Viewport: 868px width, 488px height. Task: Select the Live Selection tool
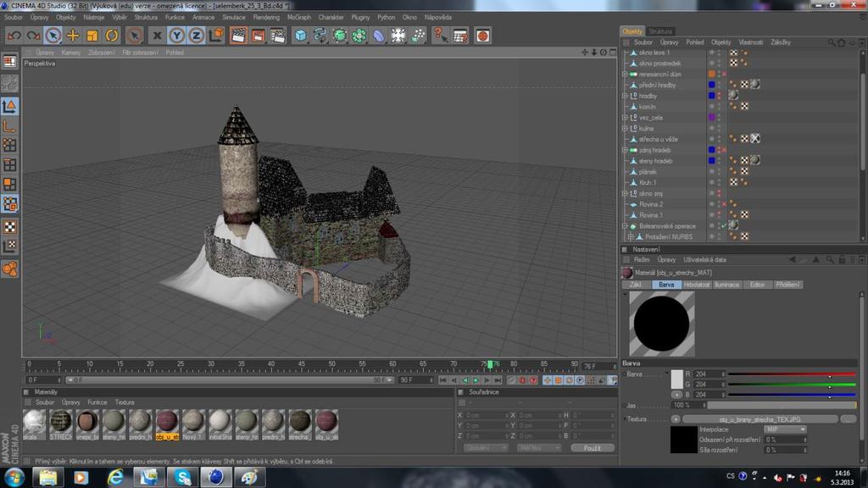(53, 36)
